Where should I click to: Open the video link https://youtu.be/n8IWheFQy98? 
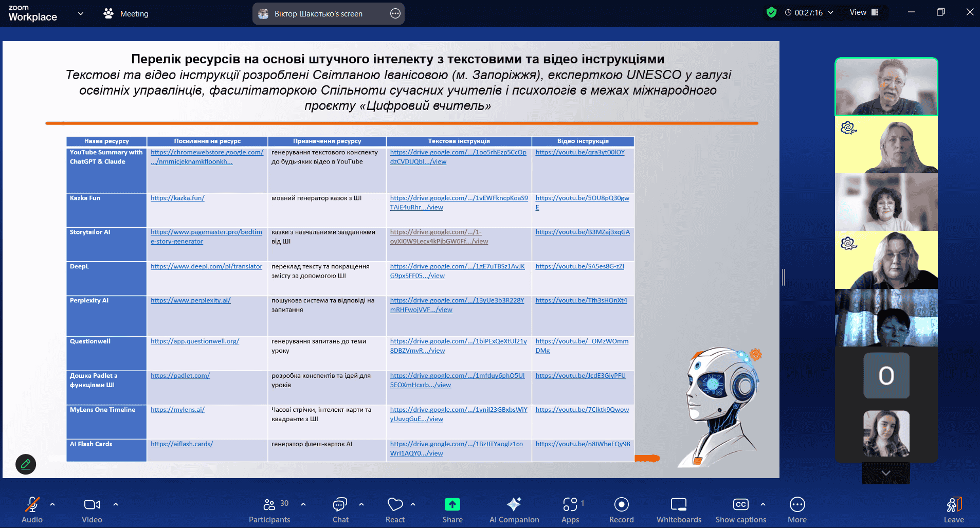pos(583,444)
